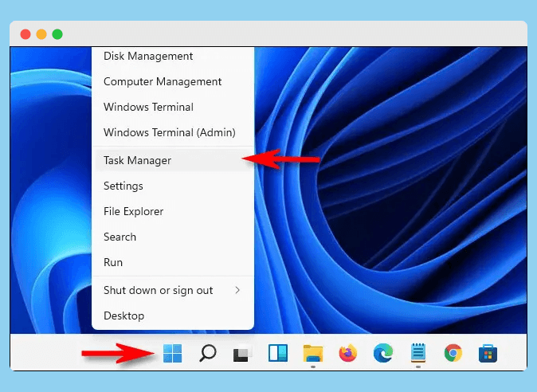Image resolution: width=537 pixels, height=392 pixels.
Task: Launch Google Chrome from the taskbar
Action: (x=453, y=353)
